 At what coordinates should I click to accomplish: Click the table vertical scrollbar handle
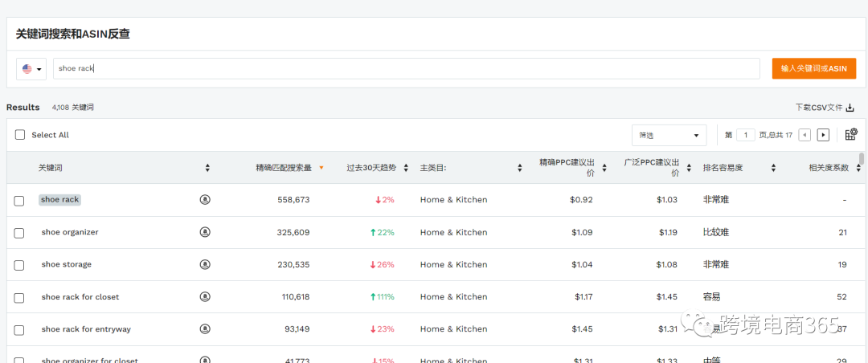point(862,159)
